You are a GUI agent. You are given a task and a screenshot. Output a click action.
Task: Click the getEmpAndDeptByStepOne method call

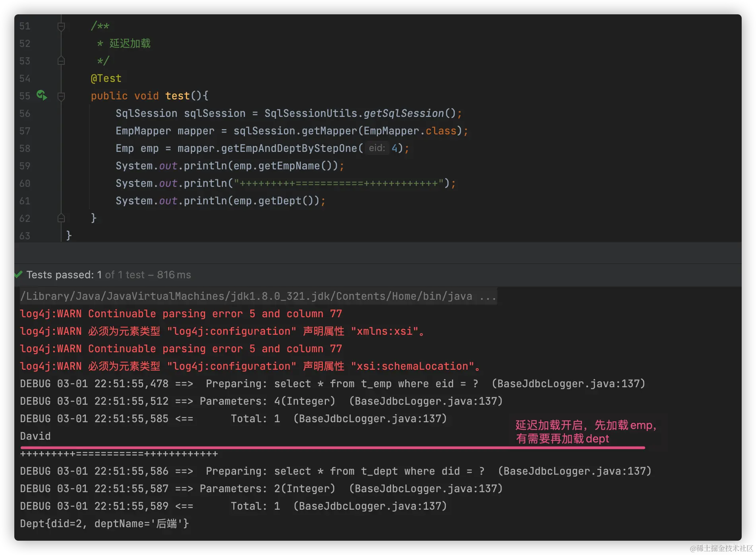pyautogui.click(x=289, y=148)
